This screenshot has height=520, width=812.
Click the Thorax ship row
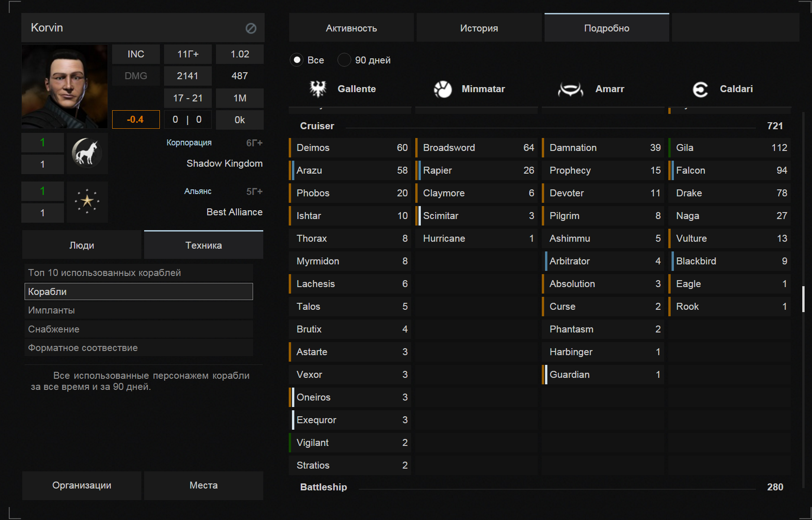350,238
